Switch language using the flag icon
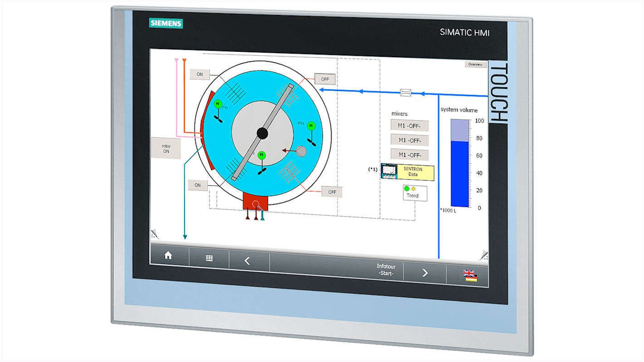 coord(470,275)
